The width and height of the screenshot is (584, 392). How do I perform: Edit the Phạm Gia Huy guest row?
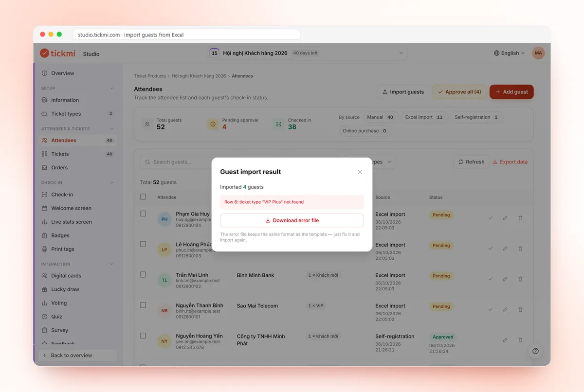pos(505,218)
